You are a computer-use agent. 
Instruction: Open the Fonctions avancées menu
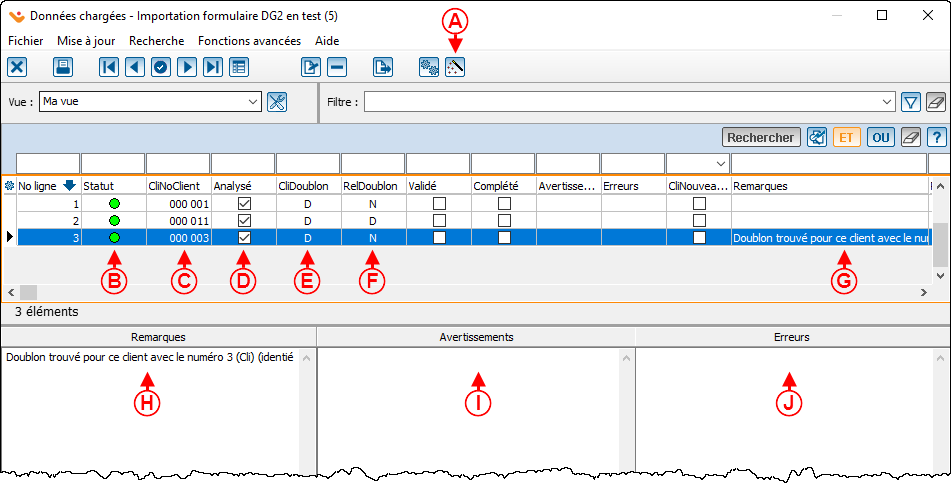coord(249,41)
